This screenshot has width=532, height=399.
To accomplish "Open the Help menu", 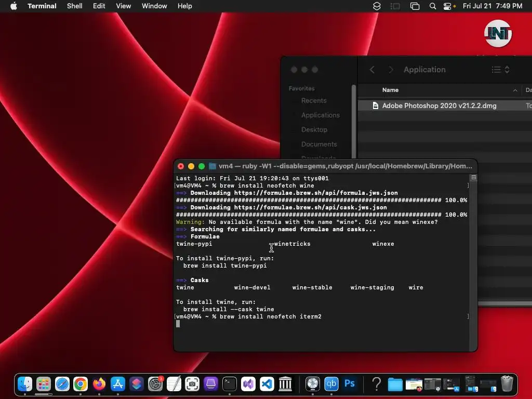I will [185, 6].
